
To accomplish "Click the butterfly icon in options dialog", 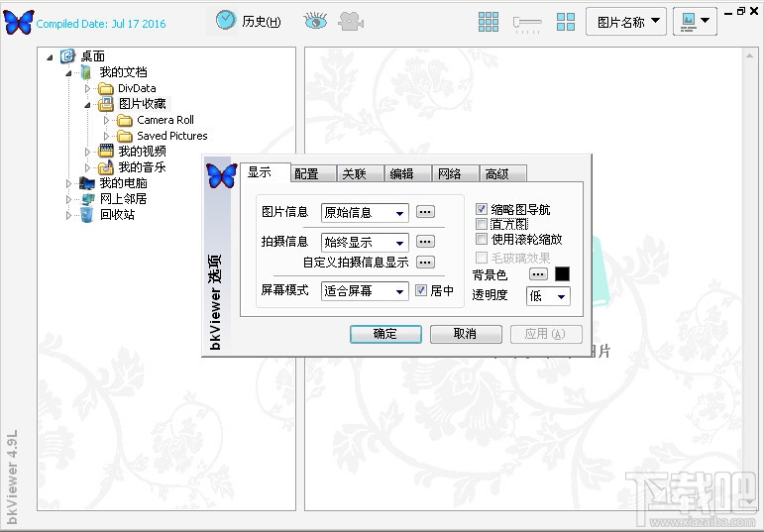I will click(x=222, y=175).
